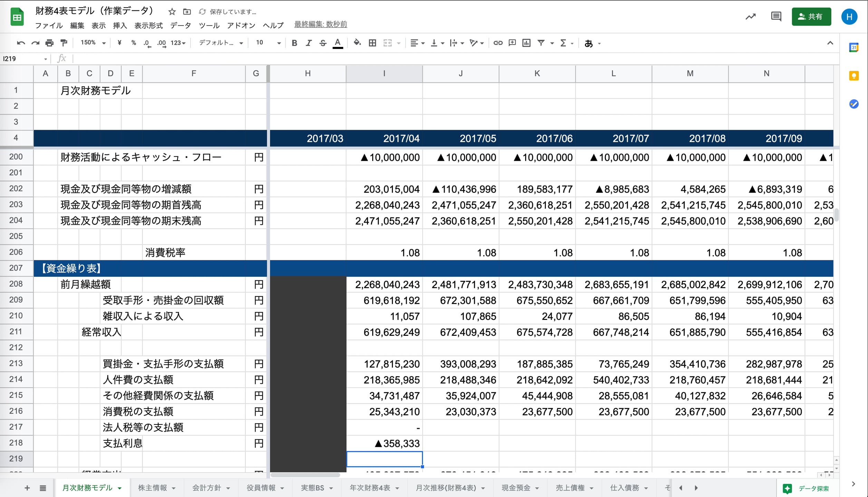Click the name box showing I219
The height and width of the screenshot is (497, 868).
pos(21,59)
